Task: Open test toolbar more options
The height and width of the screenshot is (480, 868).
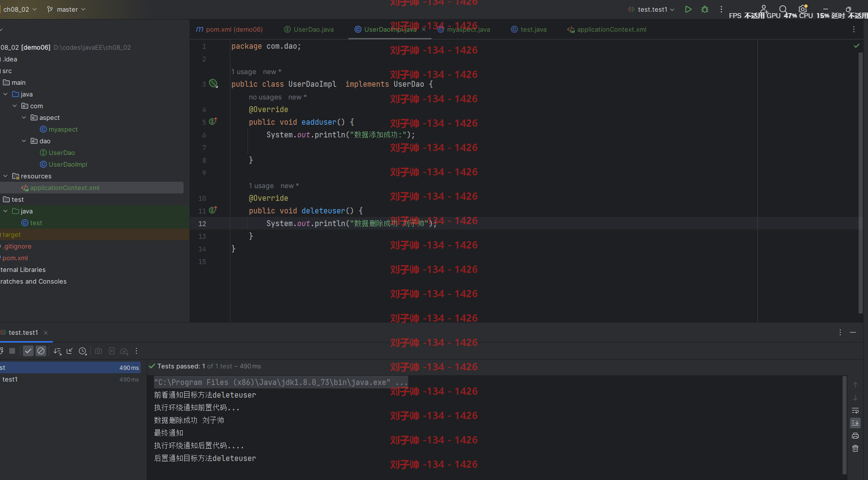Action: coord(136,351)
